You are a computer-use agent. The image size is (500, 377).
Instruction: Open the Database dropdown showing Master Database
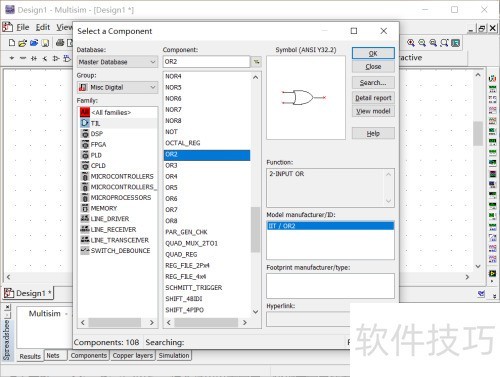(x=117, y=62)
